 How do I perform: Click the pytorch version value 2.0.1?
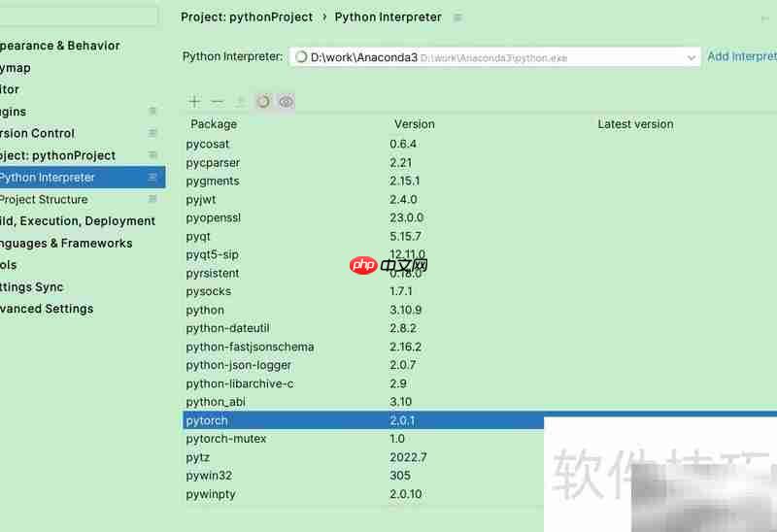[x=402, y=421]
